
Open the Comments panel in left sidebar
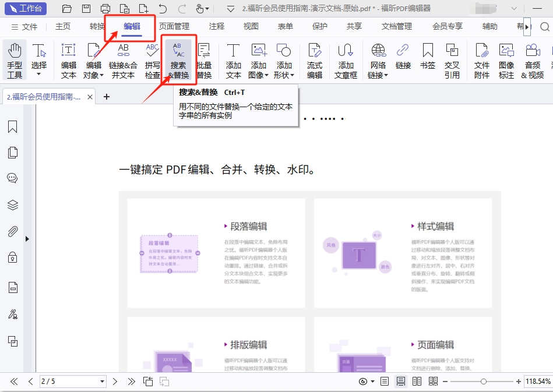click(x=12, y=178)
